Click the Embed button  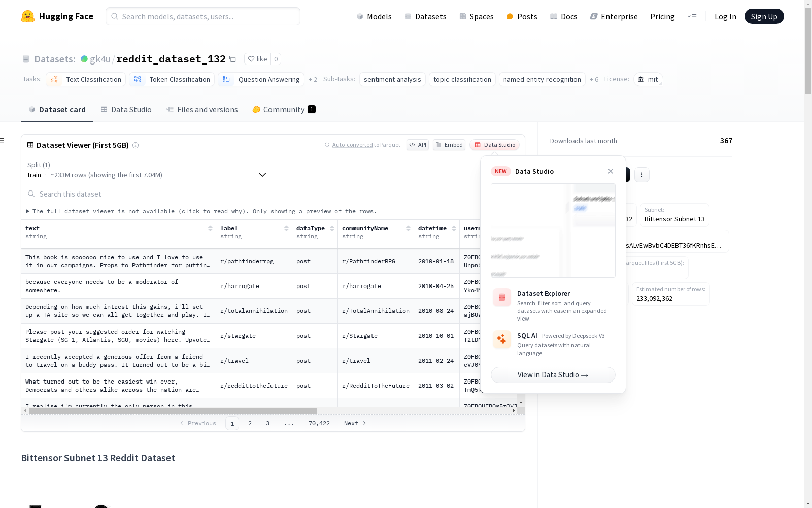pos(449,145)
